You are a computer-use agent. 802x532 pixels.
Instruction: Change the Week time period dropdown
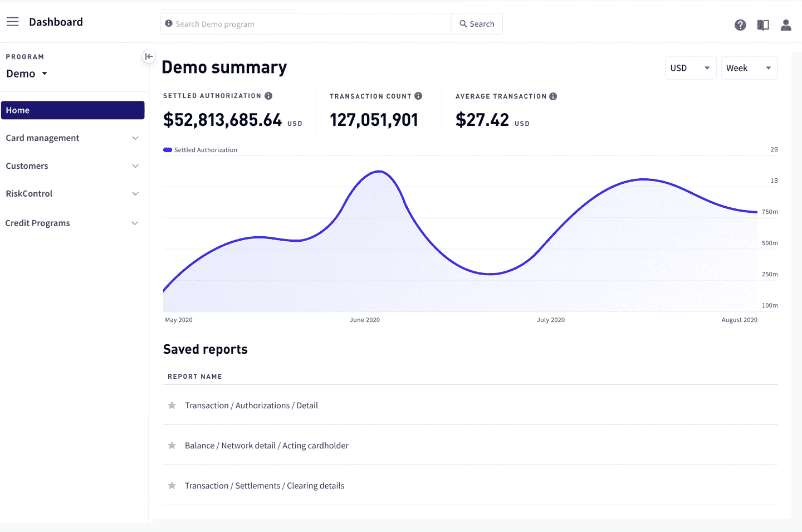[749, 67]
